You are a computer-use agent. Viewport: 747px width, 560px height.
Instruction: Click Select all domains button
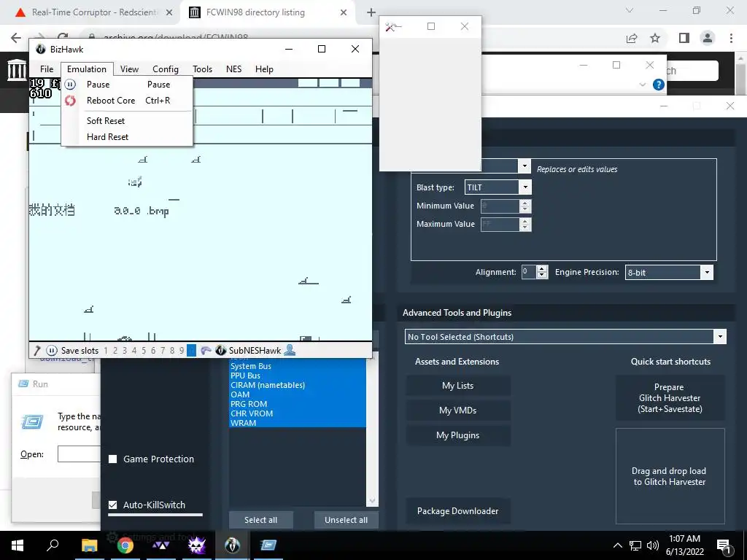(x=260, y=520)
